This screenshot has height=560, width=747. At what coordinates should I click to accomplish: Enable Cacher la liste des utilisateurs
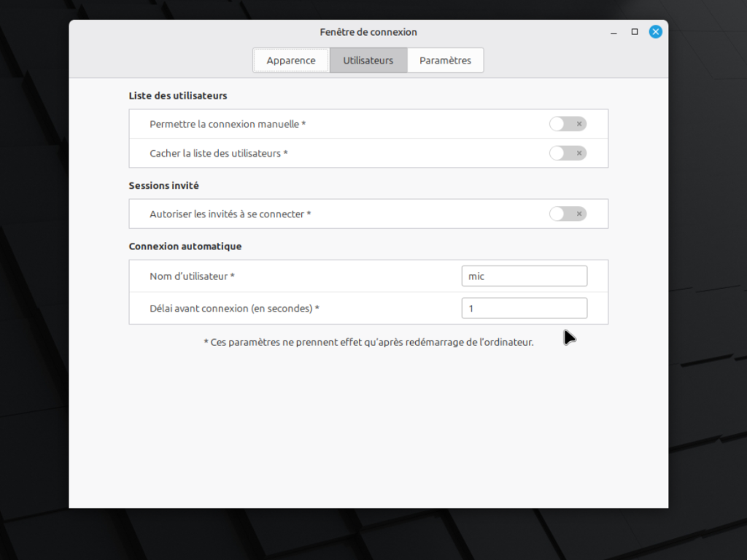(x=568, y=153)
